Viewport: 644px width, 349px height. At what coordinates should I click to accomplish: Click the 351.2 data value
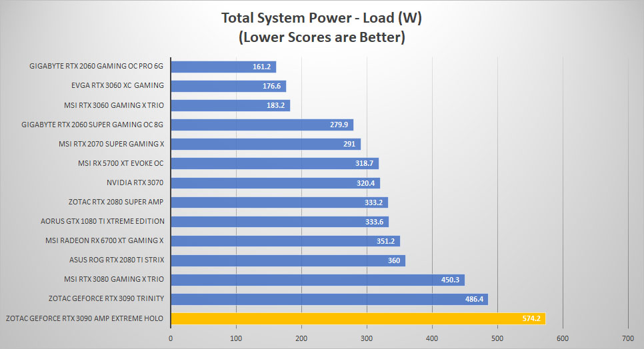(385, 241)
